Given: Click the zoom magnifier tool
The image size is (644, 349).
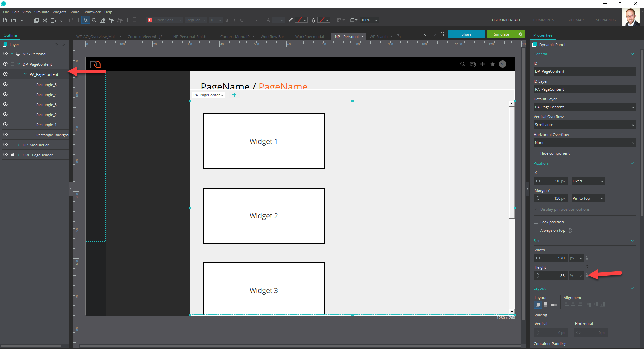Looking at the screenshot, I should 94,20.
